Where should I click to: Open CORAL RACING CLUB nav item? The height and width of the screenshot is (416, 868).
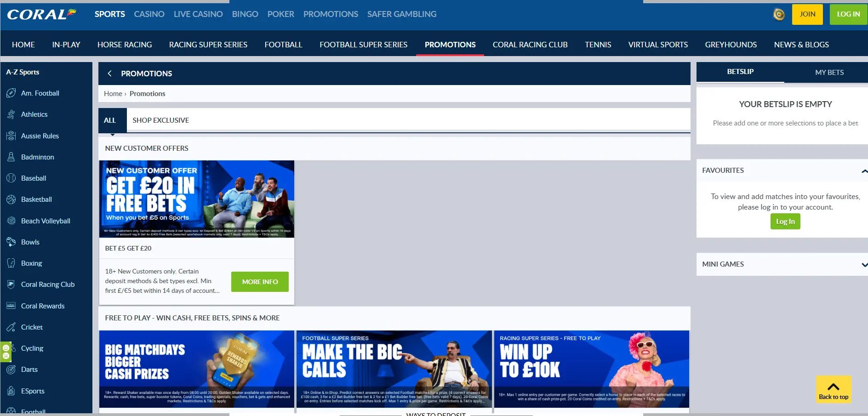point(530,45)
